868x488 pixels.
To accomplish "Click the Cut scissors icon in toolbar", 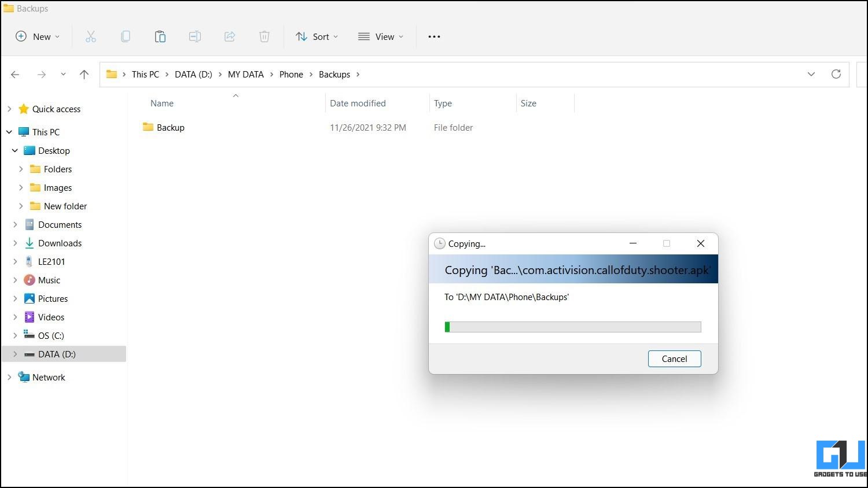I will [x=91, y=36].
